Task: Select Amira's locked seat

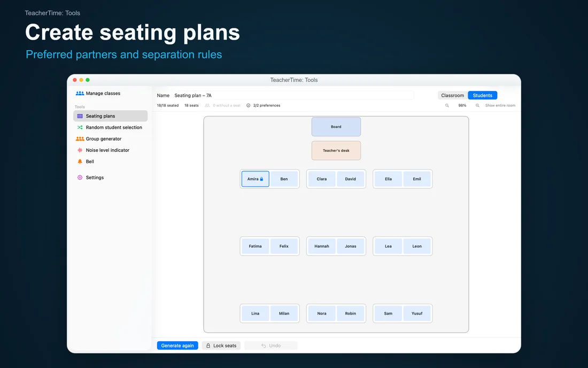Action: 256,179
